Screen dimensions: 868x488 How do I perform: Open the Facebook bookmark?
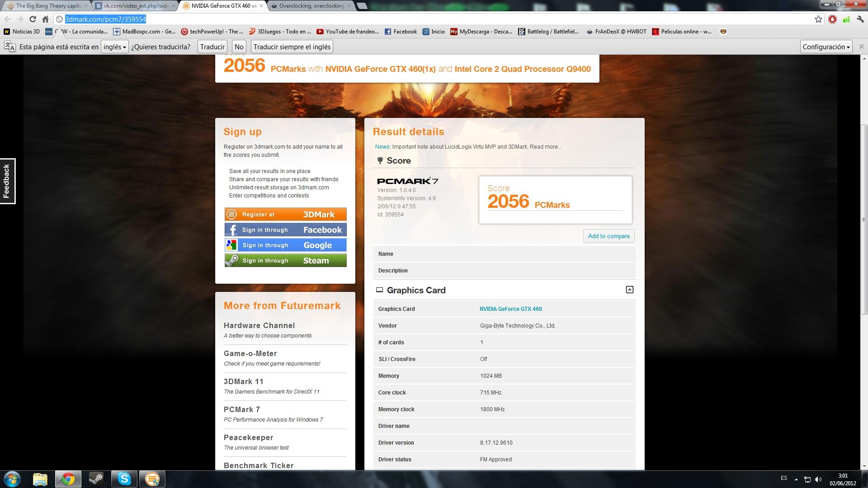[x=401, y=32]
